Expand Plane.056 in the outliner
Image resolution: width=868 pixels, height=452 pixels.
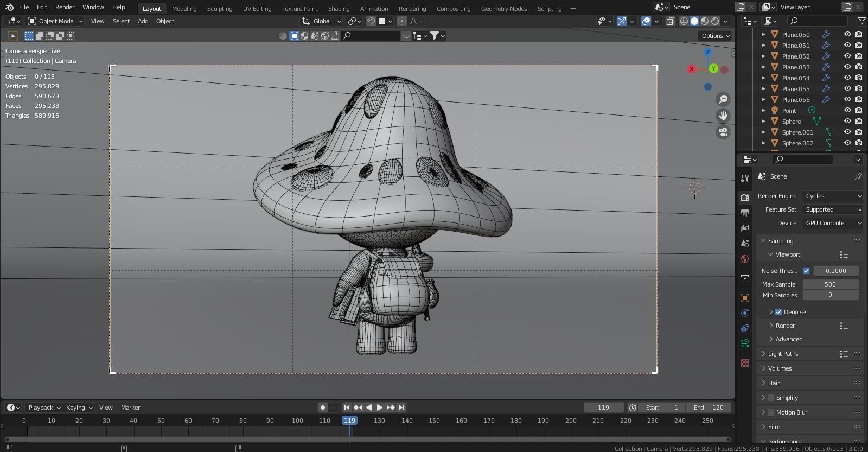(764, 99)
